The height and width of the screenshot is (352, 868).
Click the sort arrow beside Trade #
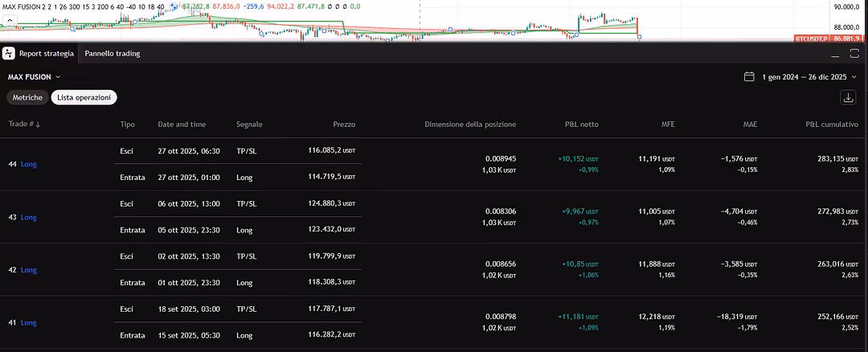(x=38, y=125)
